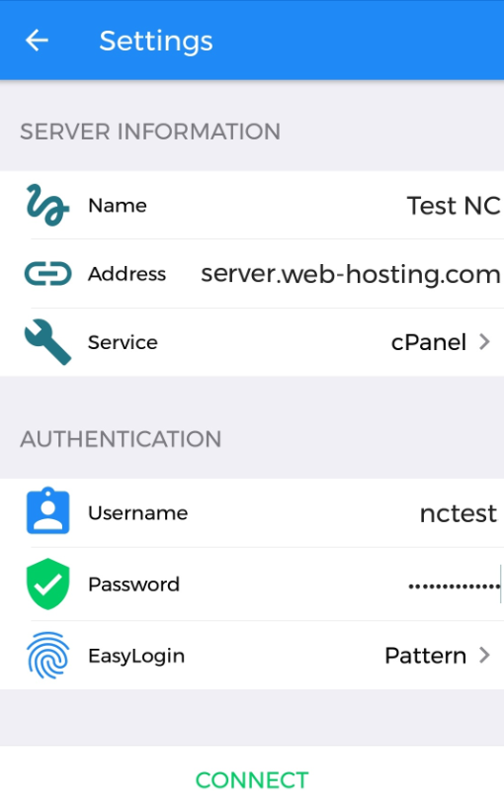Expand the Service chevron next to cPanel
The image size is (504, 812).
pyautogui.click(x=484, y=342)
